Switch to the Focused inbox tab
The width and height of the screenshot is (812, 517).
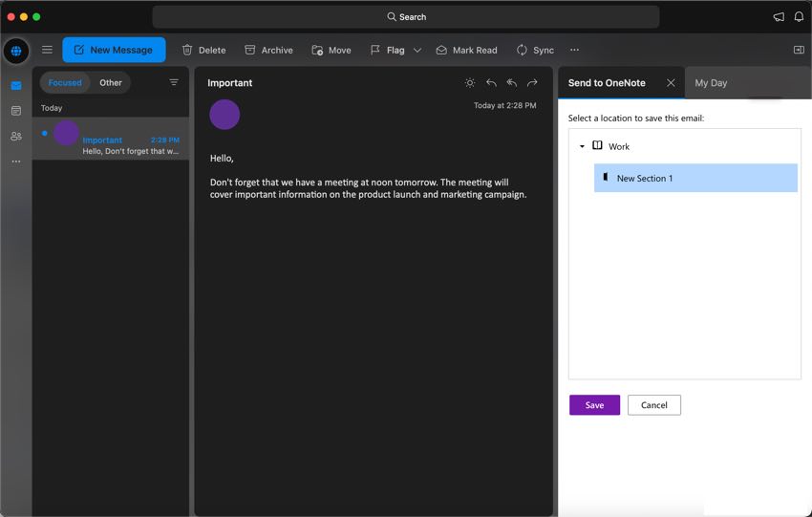click(x=65, y=82)
